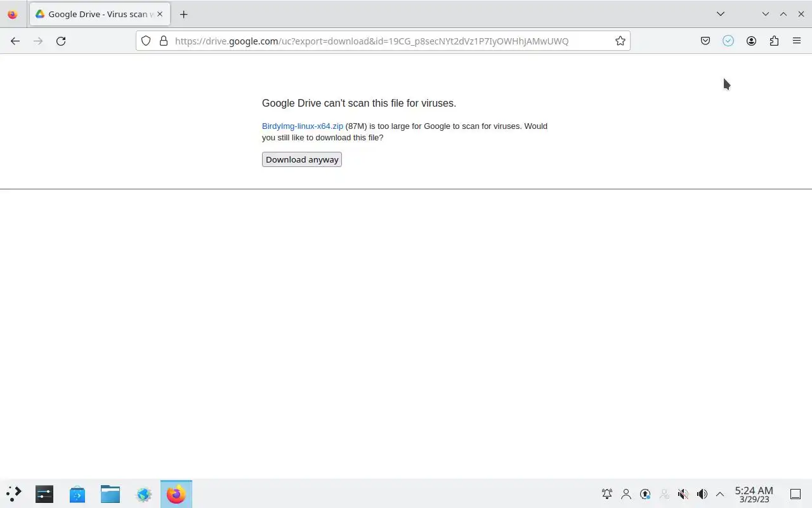Save page to Pocket

[x=705, y=41]
